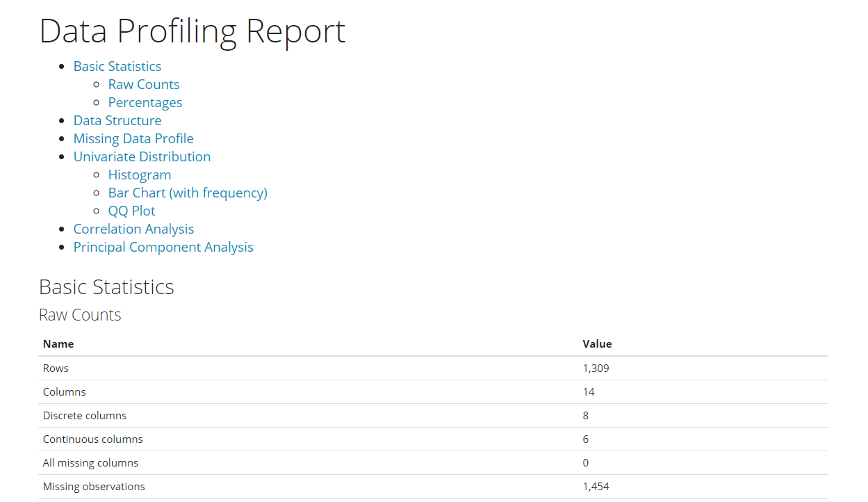Click Bar Chart (with frequency) link
The height and width of the screenshot is (502, 868).
coord(188,193)
